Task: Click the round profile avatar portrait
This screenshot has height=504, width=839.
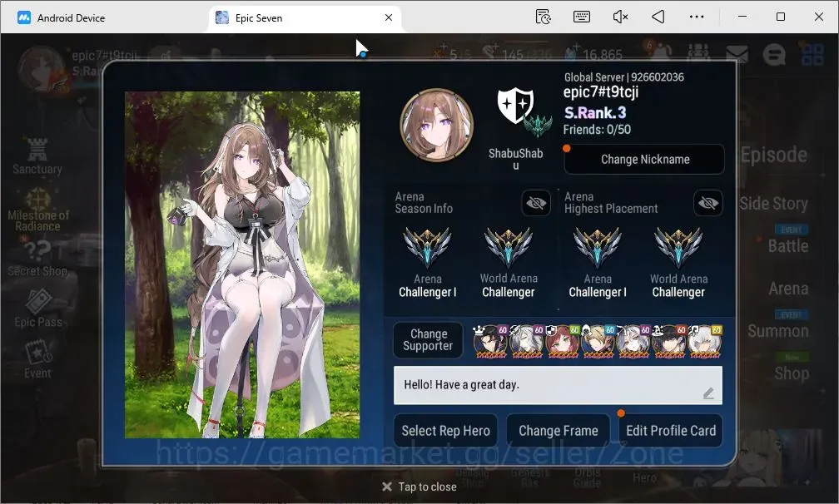Action: click(x=436, y=125)
